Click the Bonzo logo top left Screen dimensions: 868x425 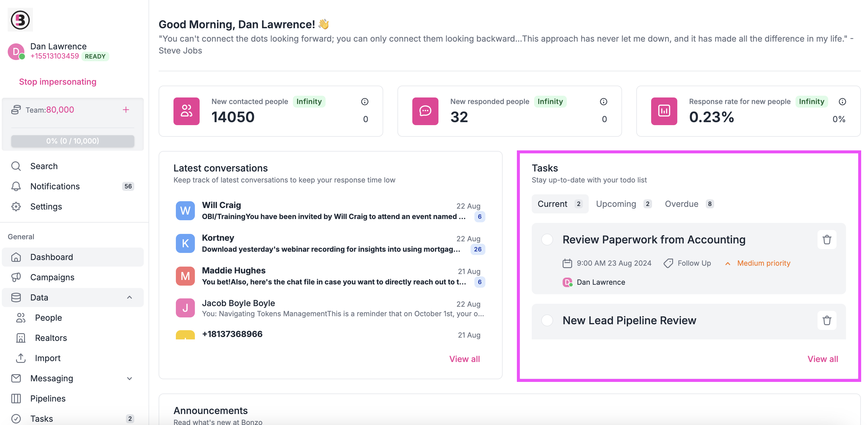point(20,20)
